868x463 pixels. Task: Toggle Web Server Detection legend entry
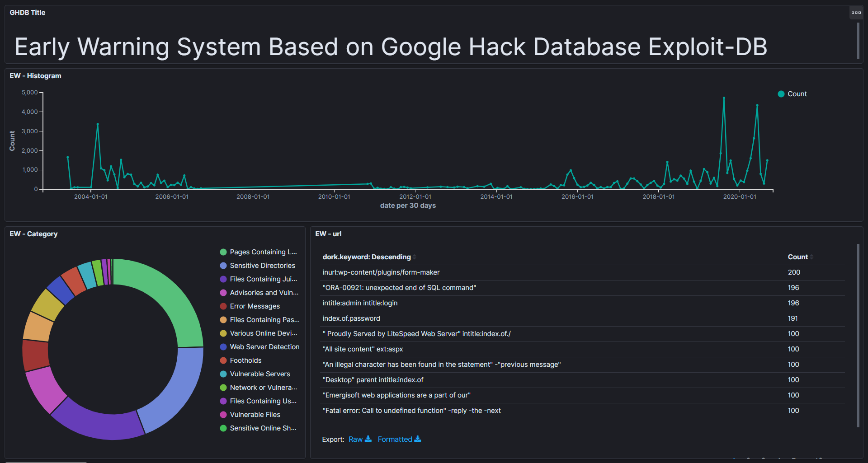pyautogui.click(x=259, y=347)
